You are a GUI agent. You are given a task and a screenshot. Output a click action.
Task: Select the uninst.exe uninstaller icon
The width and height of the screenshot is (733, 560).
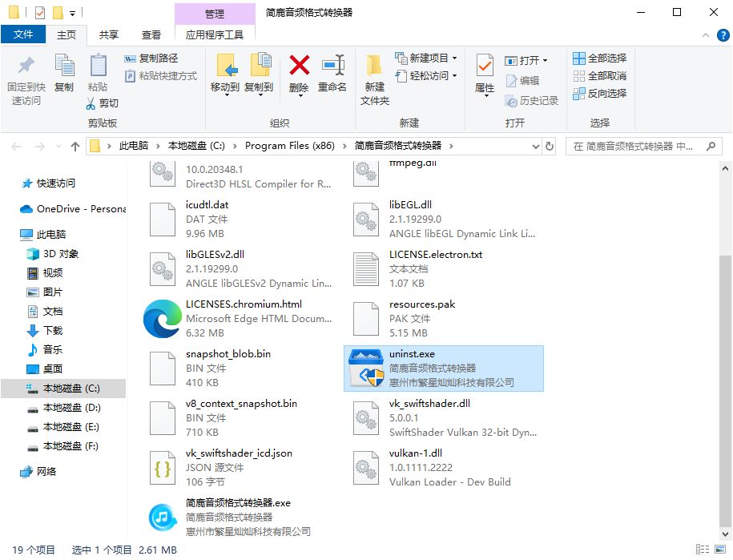click(366, 369)
